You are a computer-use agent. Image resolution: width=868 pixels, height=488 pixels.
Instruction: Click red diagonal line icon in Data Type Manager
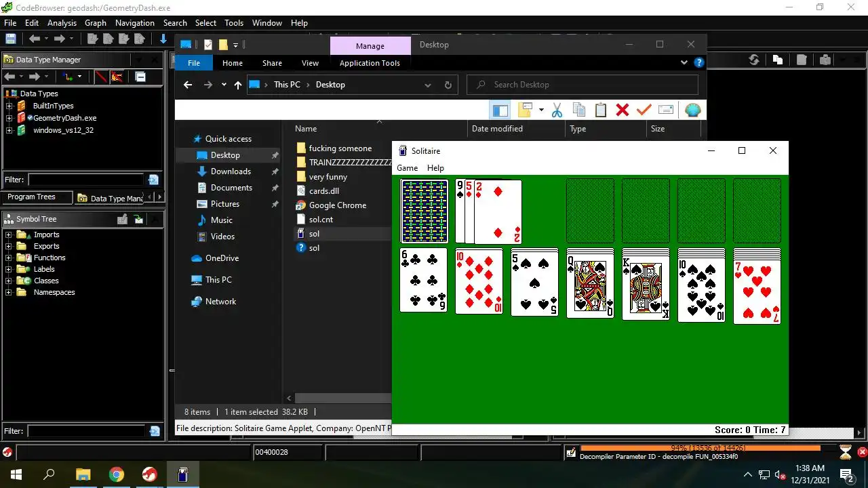point(101,77)
